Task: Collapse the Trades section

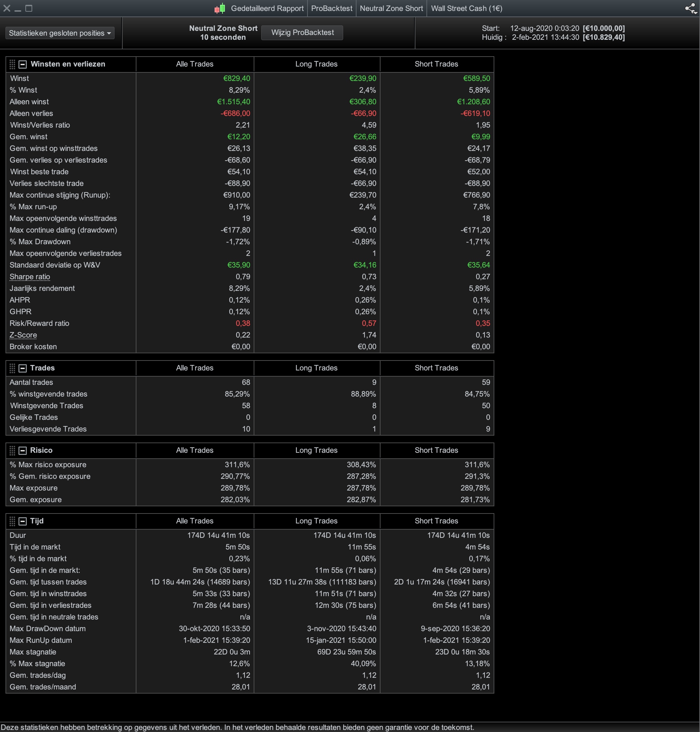Action: (x=23, y=368)
